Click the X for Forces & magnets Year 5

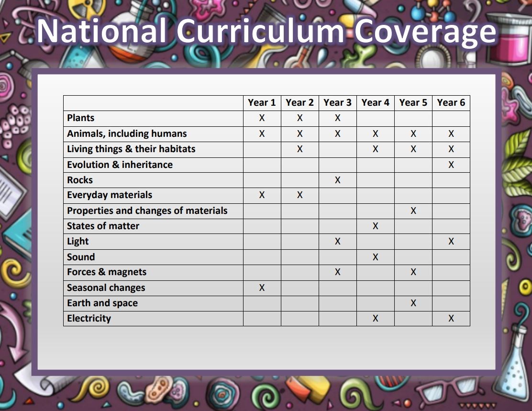pos(413,272)
